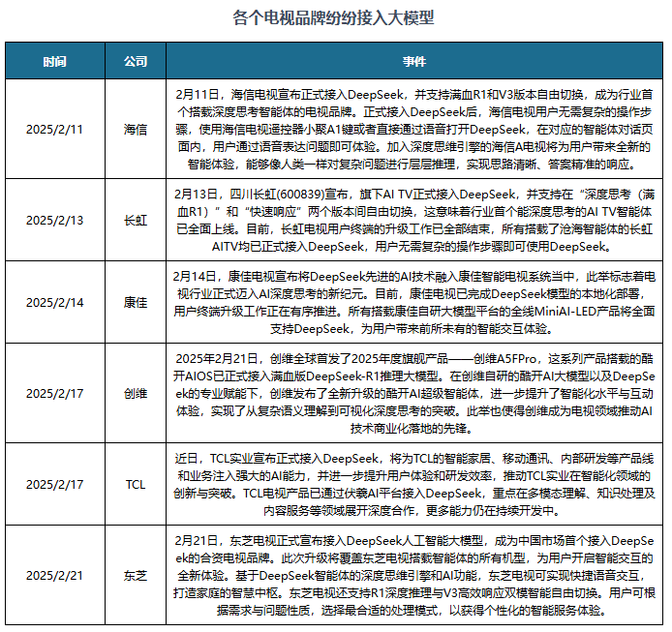Click the 长虹 company cell

coord(137,220)
